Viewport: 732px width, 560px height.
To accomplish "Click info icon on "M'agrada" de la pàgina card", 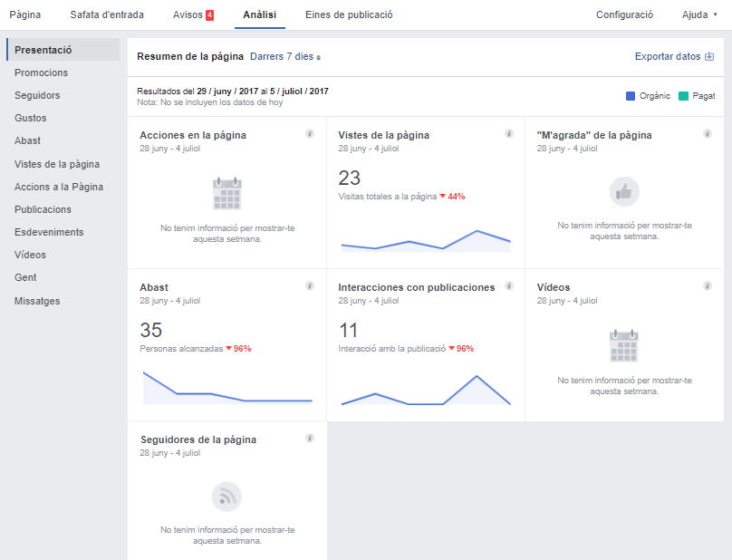I will [x=708, y=134].
